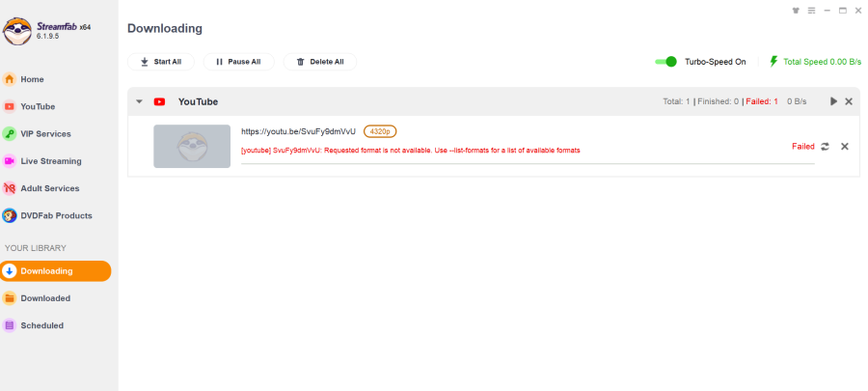Turn off Turbo-Speed switch

[665, 62]
